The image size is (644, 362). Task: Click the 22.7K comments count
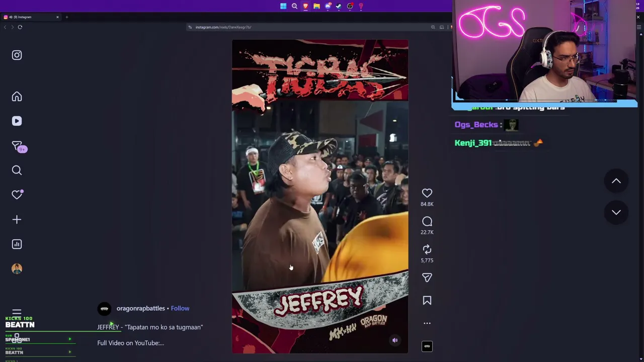point(427,232)
